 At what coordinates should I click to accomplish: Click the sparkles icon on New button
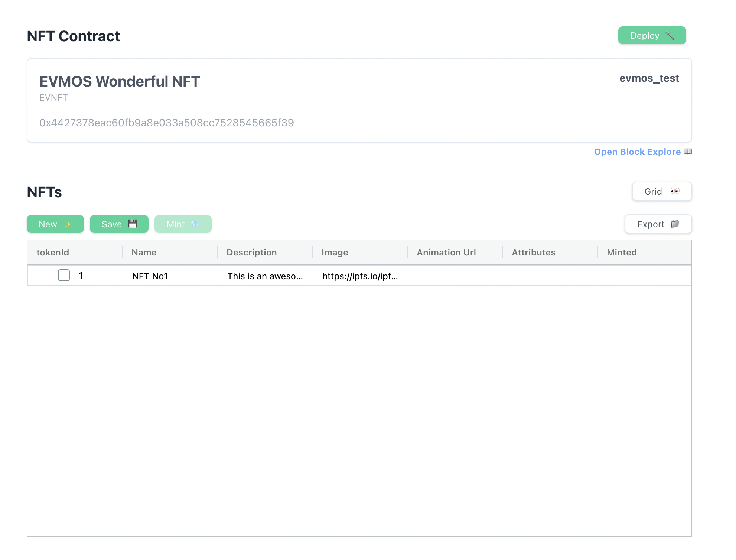[67, 224]
